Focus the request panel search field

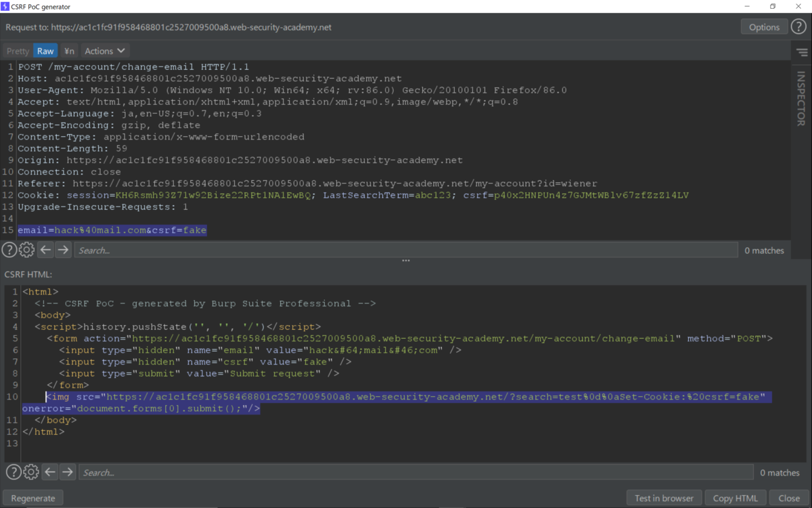click(406, 251)
